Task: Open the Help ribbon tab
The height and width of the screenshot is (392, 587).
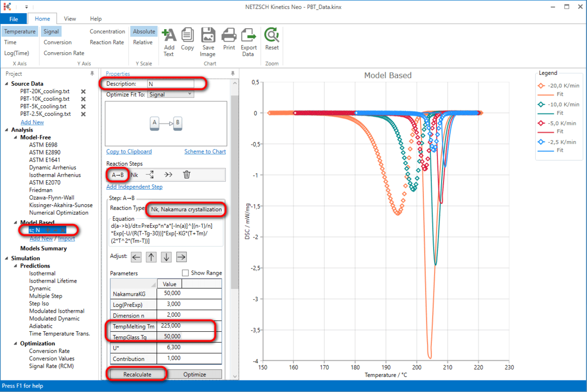Action: [x=95, y=19]
